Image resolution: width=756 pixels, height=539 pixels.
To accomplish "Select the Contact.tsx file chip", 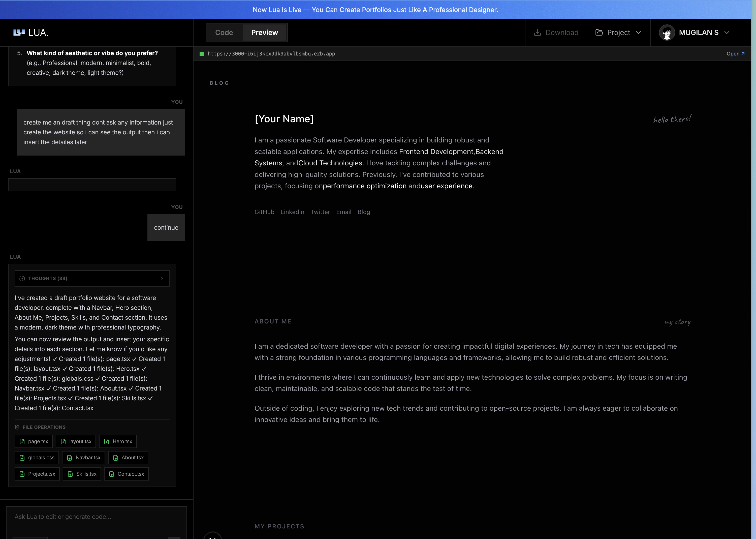I will 126,474.
